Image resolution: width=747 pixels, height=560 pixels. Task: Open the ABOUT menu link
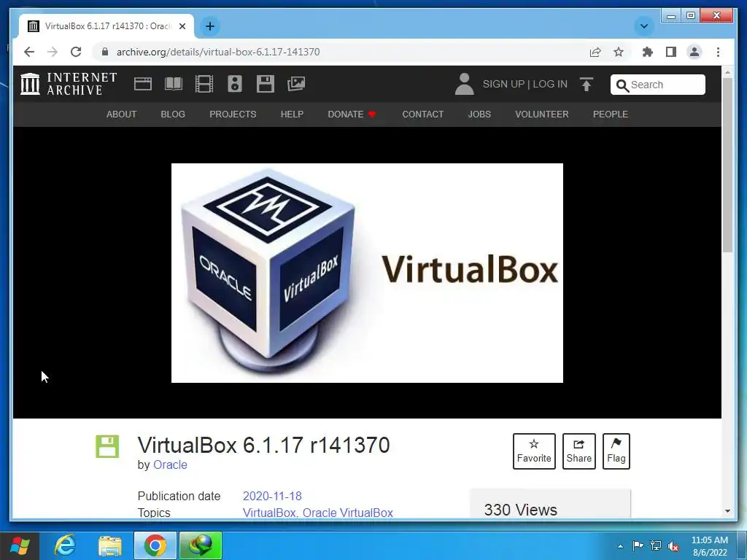[x=122, y=114]
